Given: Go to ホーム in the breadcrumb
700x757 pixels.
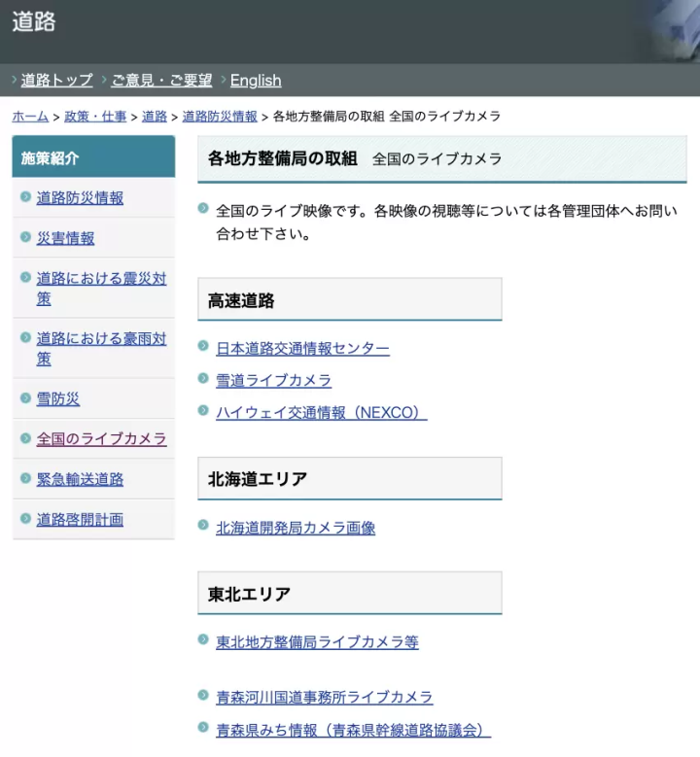Looking at the screenshot, I should pos(30,117).
